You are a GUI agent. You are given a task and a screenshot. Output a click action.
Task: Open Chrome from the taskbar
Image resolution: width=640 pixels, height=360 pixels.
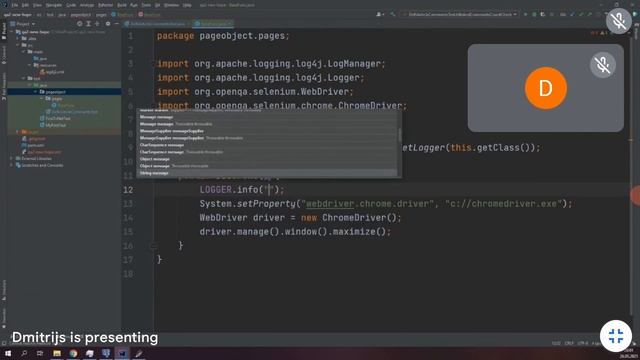point(73,353)
